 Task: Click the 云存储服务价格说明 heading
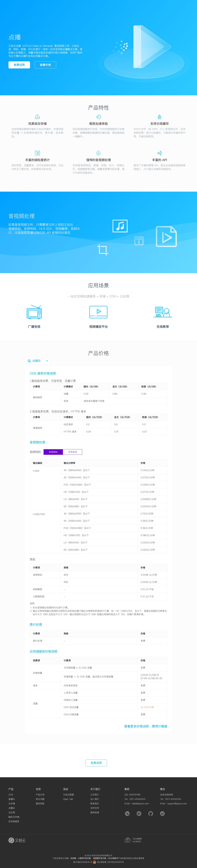coord(44,651)
